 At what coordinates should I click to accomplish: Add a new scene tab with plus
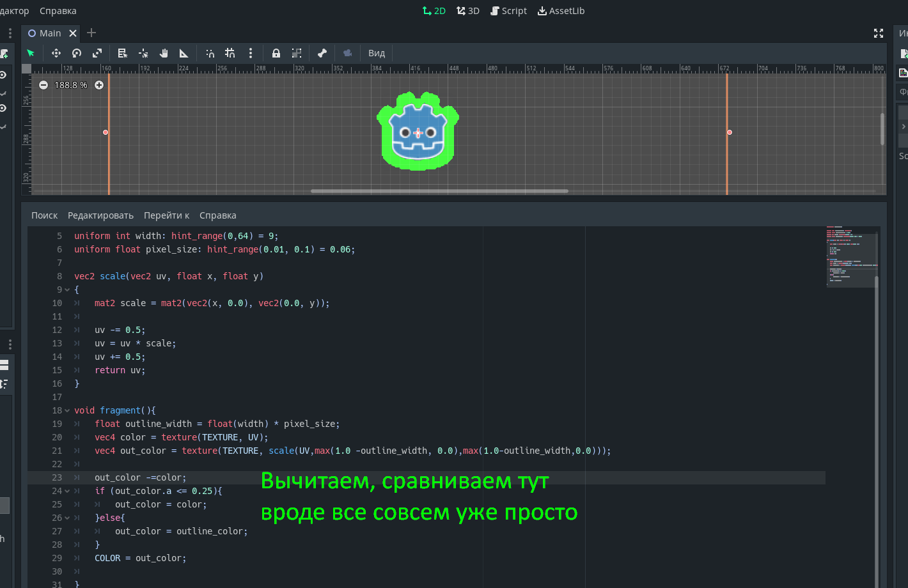[x=91, y=33]
